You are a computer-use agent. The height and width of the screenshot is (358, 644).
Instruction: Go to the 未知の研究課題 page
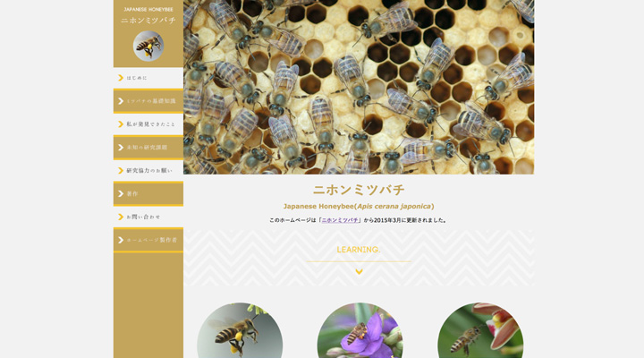point(147,148)
